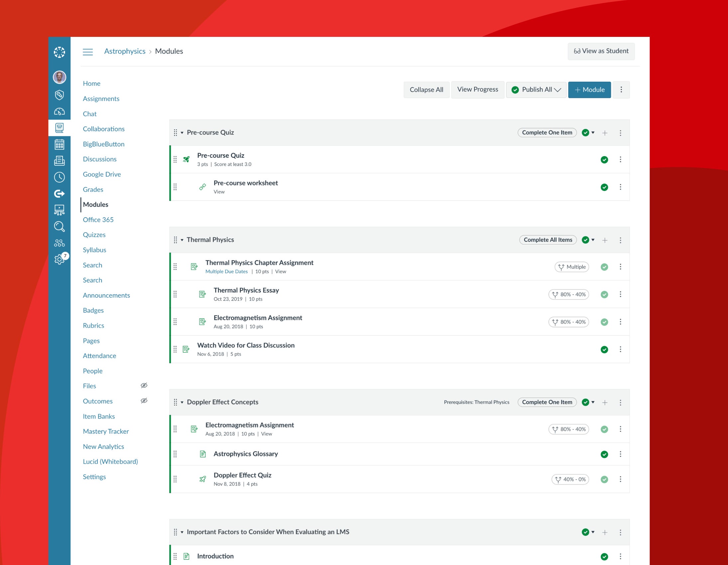Toggle publish status of Doppler Effect Quiz
The image size is (728, 565).
tap(604, 479)
